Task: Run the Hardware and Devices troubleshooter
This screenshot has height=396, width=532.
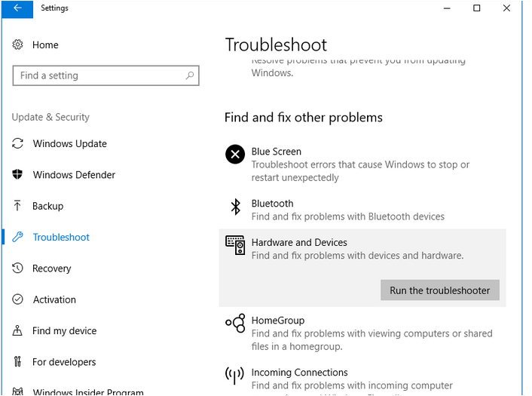Action: pos(439,290)
